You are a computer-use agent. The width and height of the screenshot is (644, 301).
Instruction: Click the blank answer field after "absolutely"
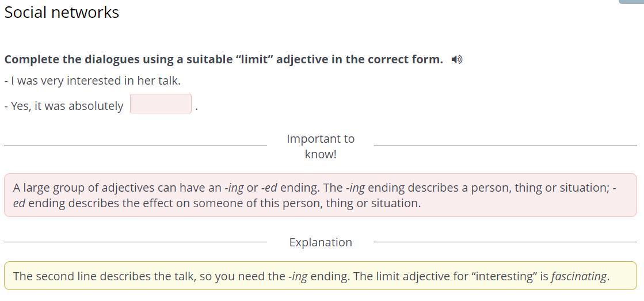[161, 104]
